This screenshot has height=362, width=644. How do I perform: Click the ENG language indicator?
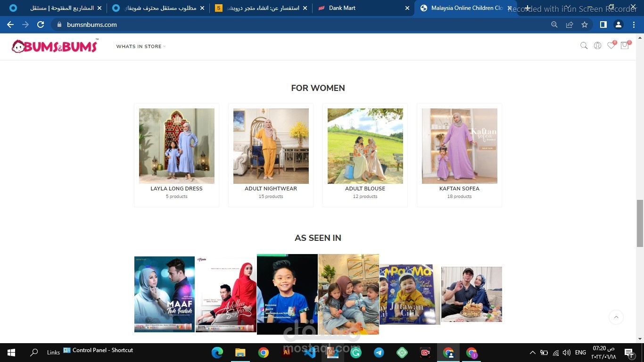(x=580, y=353)
